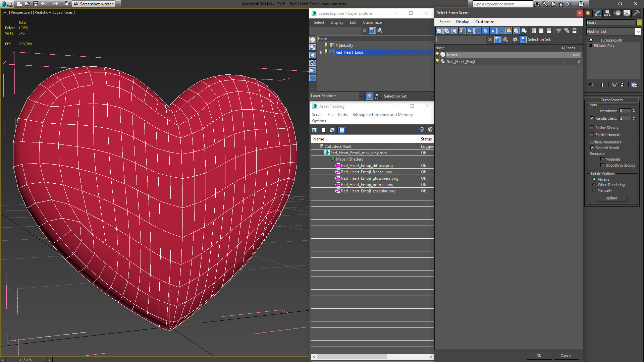Enable Explicit Normals checkbox
This screenshot has width=644, height=362.
click(x=592, y=135)
